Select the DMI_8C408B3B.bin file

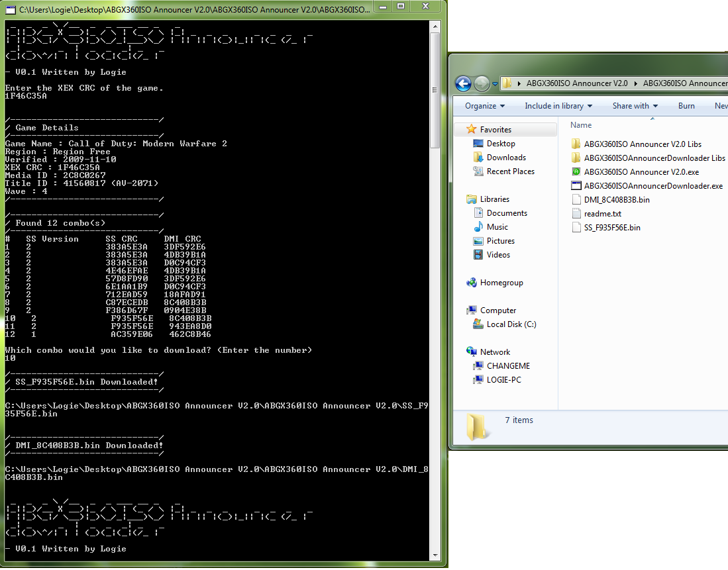pyautogui.click(x=617, y=199)
